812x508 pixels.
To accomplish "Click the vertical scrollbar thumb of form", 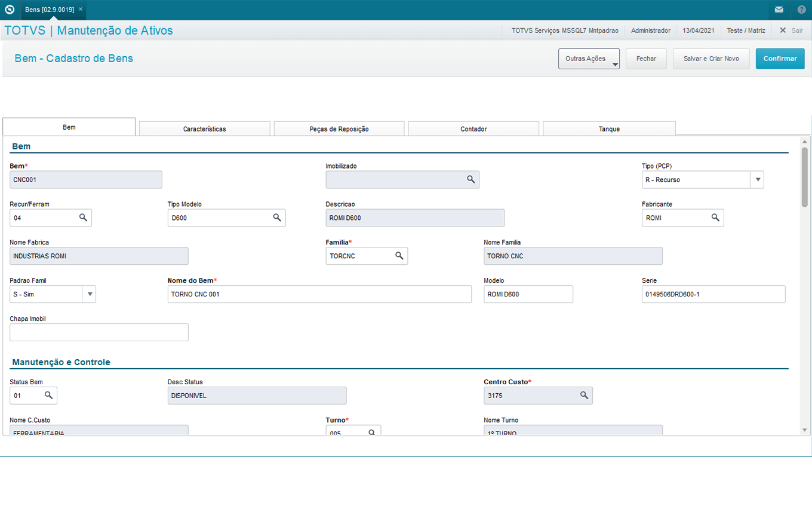I will coord(804,176).
